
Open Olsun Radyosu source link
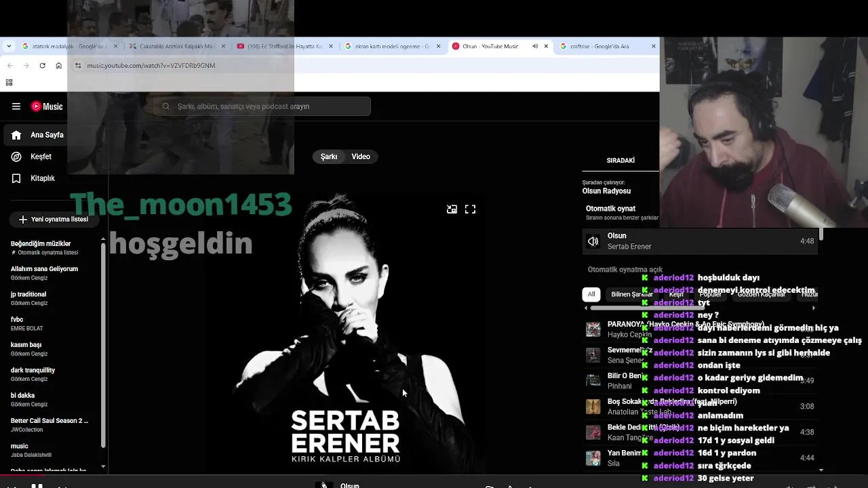(606, 191)
